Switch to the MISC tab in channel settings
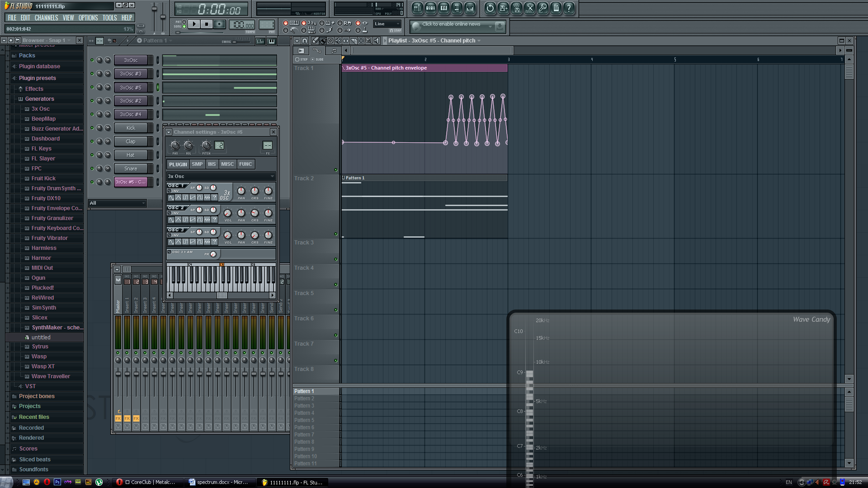 click(227, 164)
